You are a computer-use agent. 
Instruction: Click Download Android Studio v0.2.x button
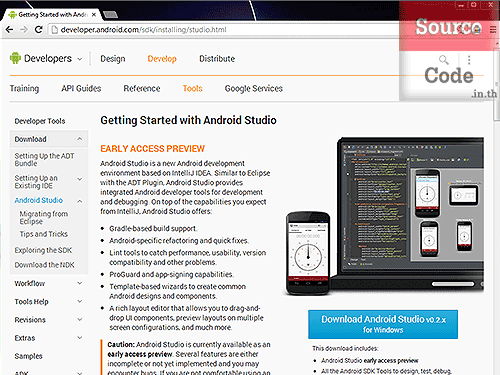(x=383, y=324)
